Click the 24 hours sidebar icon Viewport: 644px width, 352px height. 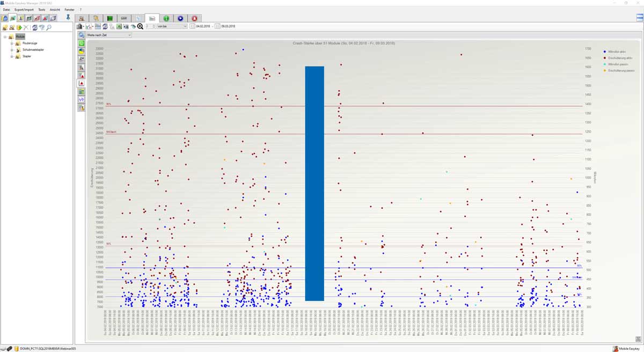pyautogui.click(x=81, y=59)
